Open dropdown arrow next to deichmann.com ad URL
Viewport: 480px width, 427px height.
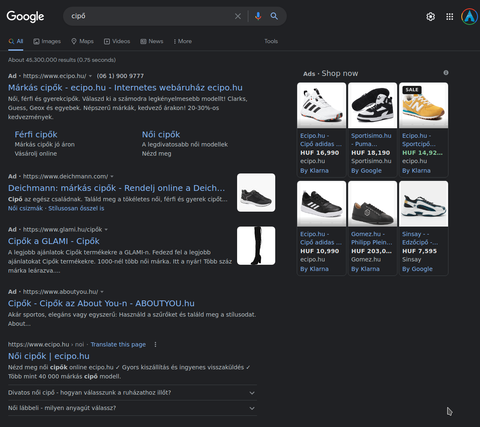coord(112,176)
